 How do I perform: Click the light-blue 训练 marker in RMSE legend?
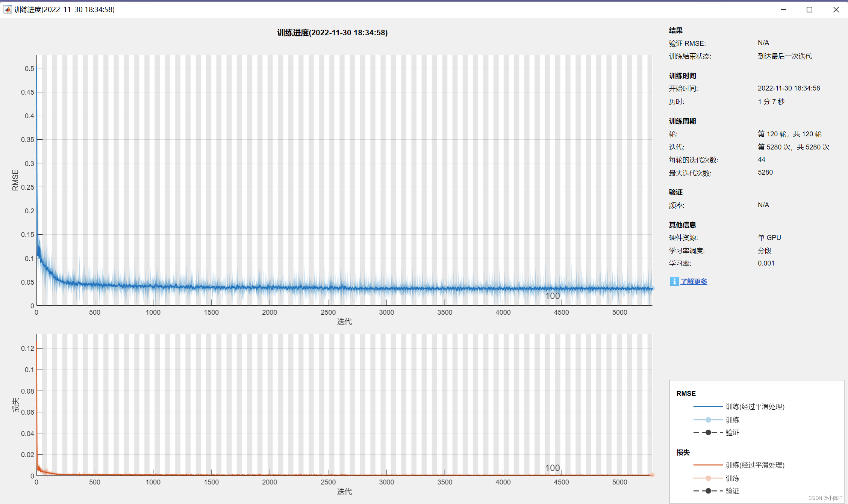(x=708, y=419)
